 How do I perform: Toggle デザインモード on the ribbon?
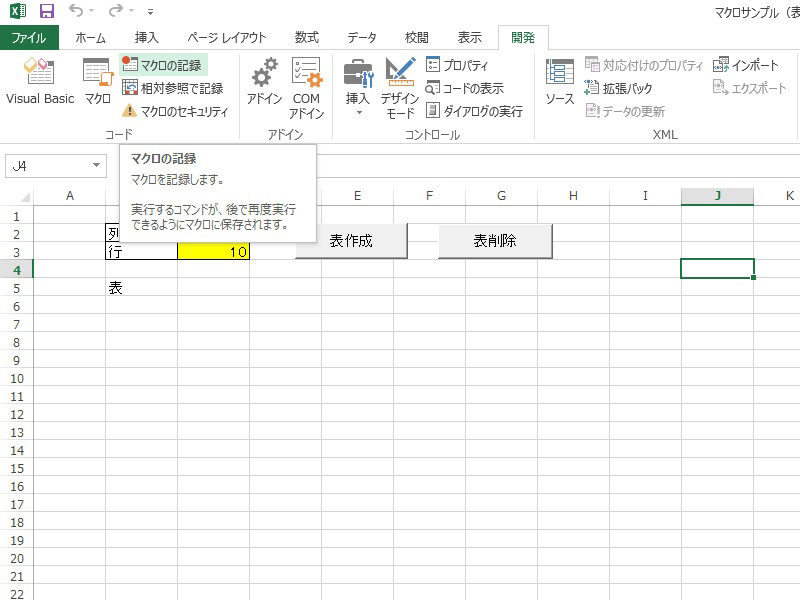point(400,87)
